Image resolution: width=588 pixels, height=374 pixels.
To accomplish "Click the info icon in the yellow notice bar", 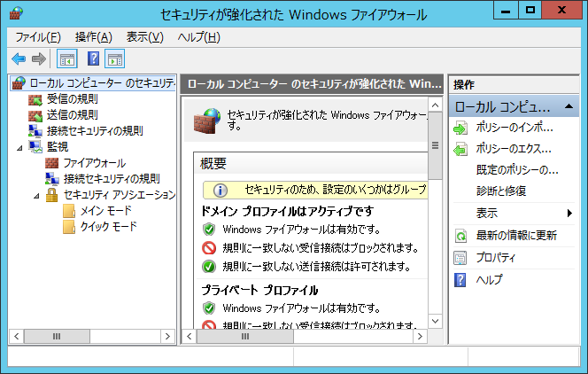I will point(220,191).
